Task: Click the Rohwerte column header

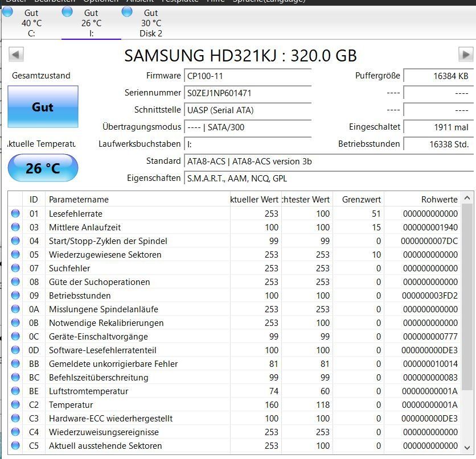Action: point(422,199)
